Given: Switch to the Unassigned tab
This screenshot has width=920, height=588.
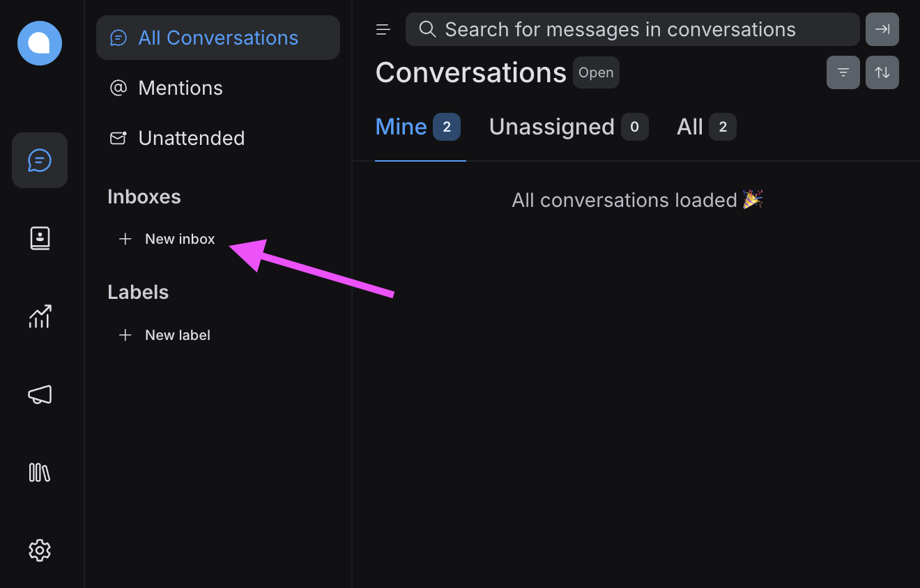Looking at the screenshot, I should (x=552, y=126).
